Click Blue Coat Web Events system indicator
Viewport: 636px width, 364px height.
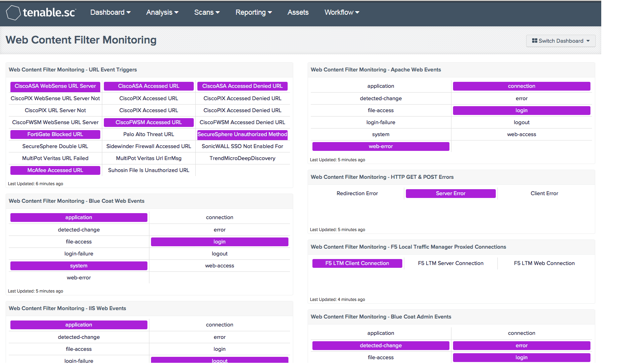point(79,266)
